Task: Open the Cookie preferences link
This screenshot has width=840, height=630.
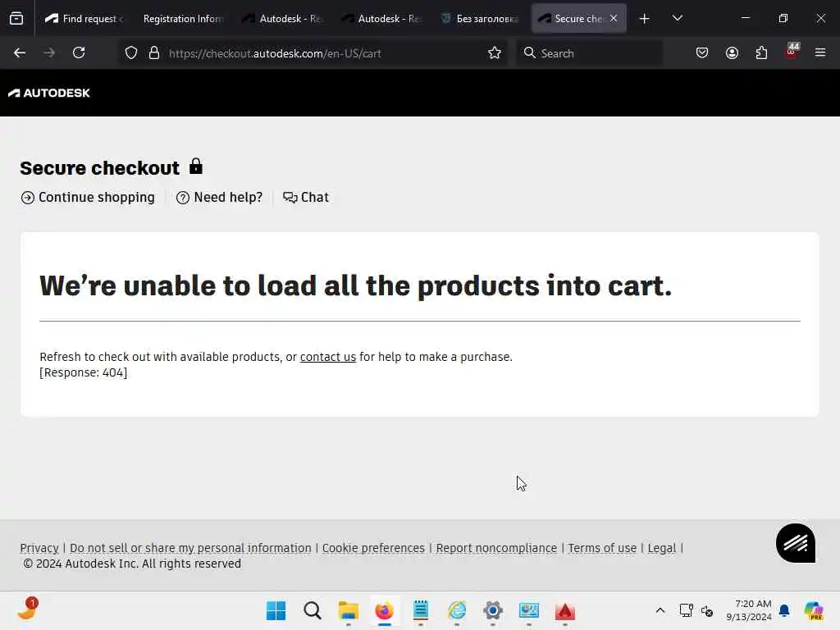Action: tap(373, 548)
